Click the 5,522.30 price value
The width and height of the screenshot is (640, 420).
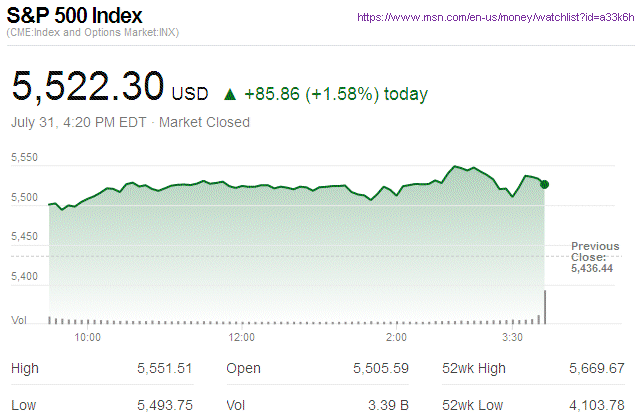(88, 87)
